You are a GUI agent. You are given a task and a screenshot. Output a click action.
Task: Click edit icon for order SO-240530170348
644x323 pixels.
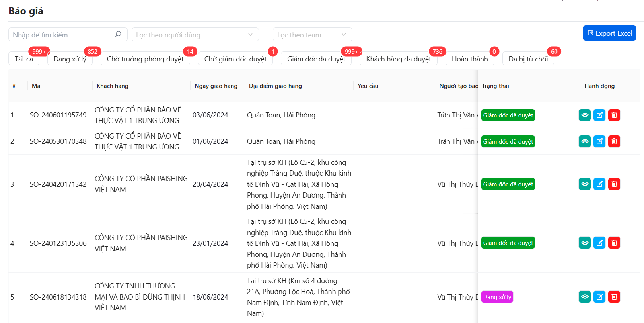pyautogui.click(x=599, y=141)
